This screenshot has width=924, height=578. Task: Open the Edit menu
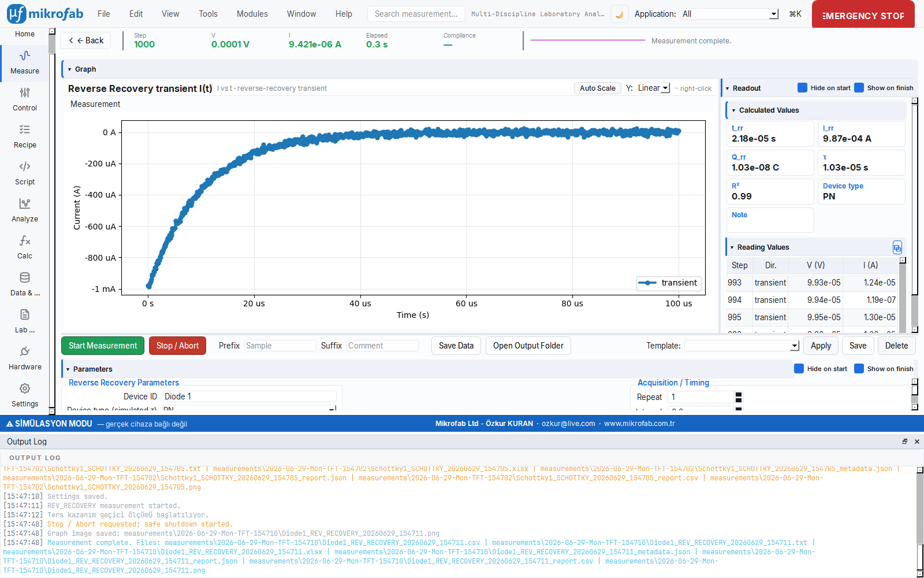click(x=136, y=14)
